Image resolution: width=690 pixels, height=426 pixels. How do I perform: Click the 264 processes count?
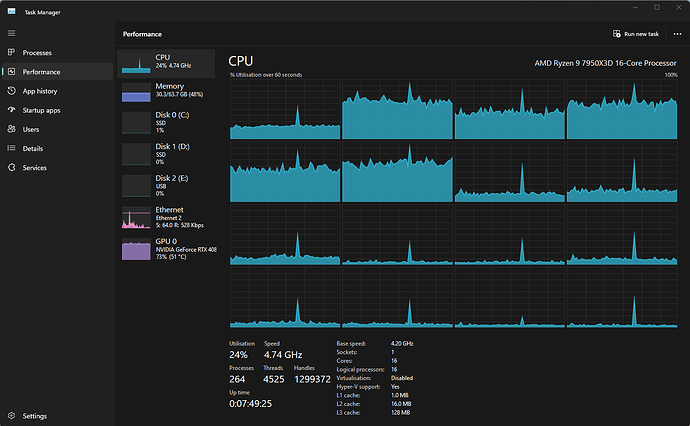[237, 379]
